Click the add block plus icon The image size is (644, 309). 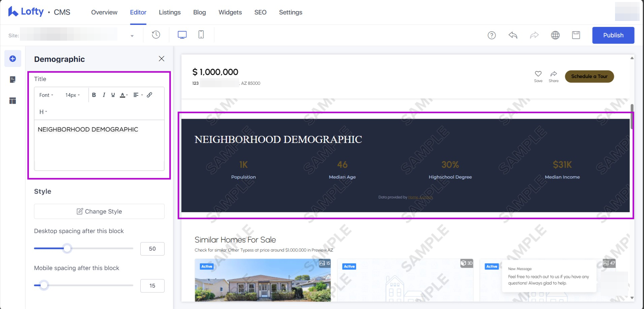pos(13,59)
